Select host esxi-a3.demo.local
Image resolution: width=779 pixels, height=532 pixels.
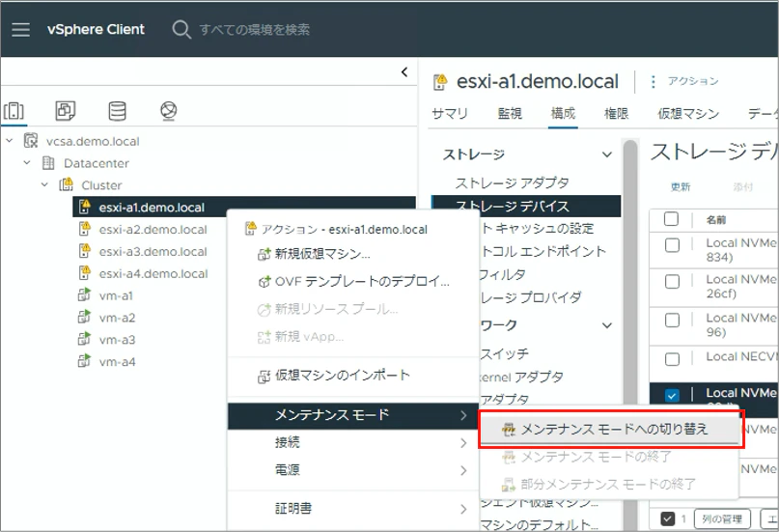coord(153,251)
